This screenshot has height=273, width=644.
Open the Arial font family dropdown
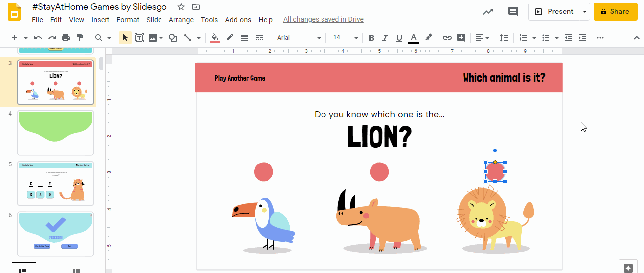(299, 38)
